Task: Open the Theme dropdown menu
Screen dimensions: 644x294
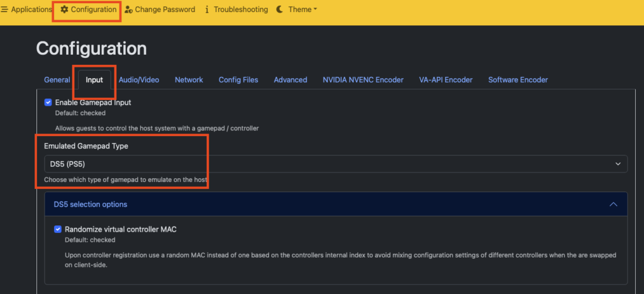Action: click(302, 9)
